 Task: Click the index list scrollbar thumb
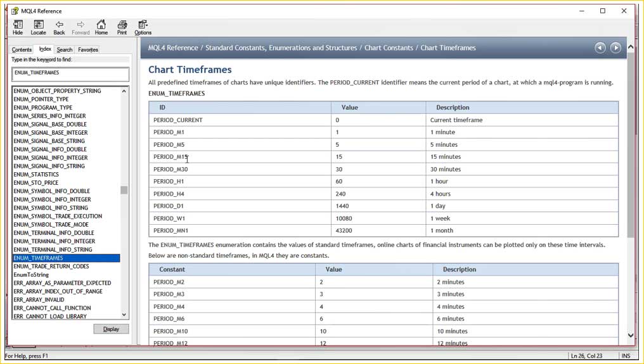point(124,190)
